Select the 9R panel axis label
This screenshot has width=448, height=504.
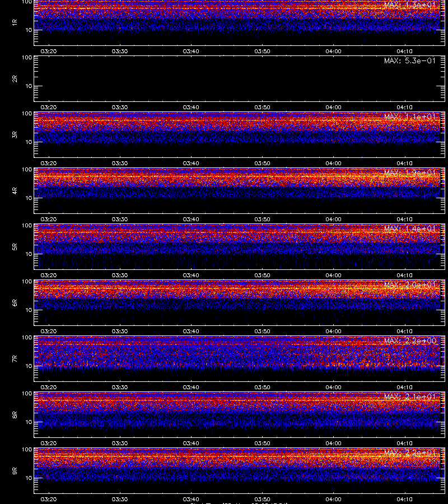[x=15, y=470]
